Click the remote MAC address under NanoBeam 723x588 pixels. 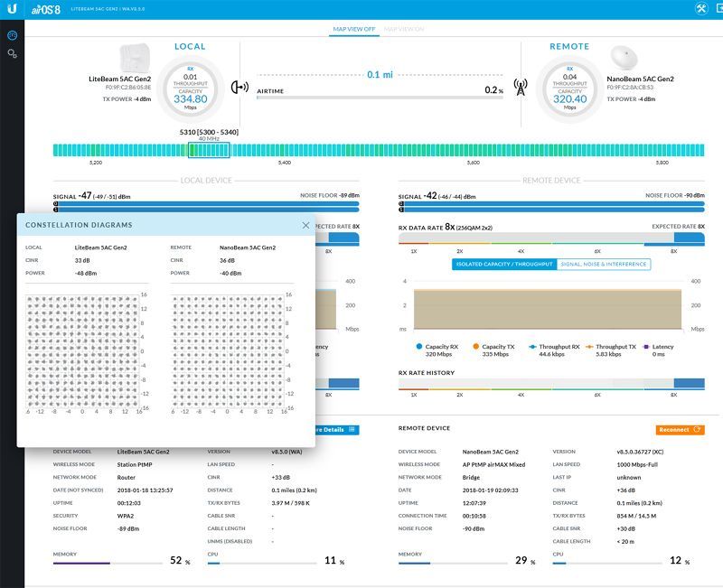pos(630,88)
